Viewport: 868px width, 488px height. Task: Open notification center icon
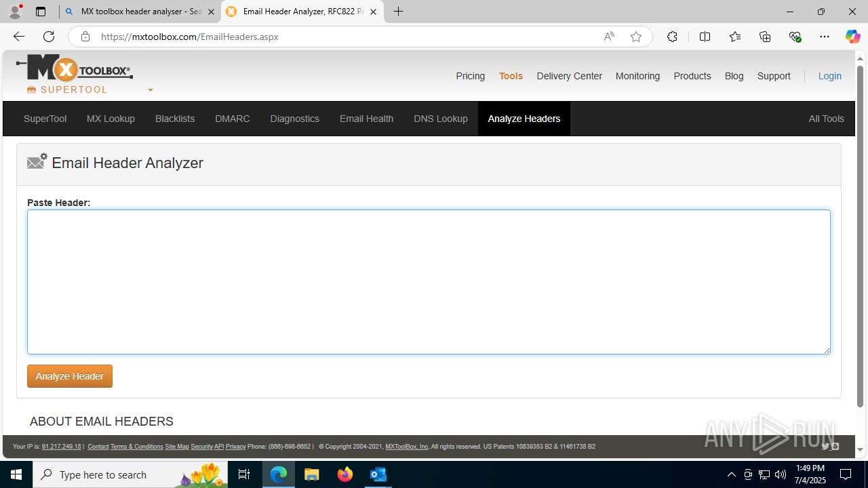[x=846, y=474]
